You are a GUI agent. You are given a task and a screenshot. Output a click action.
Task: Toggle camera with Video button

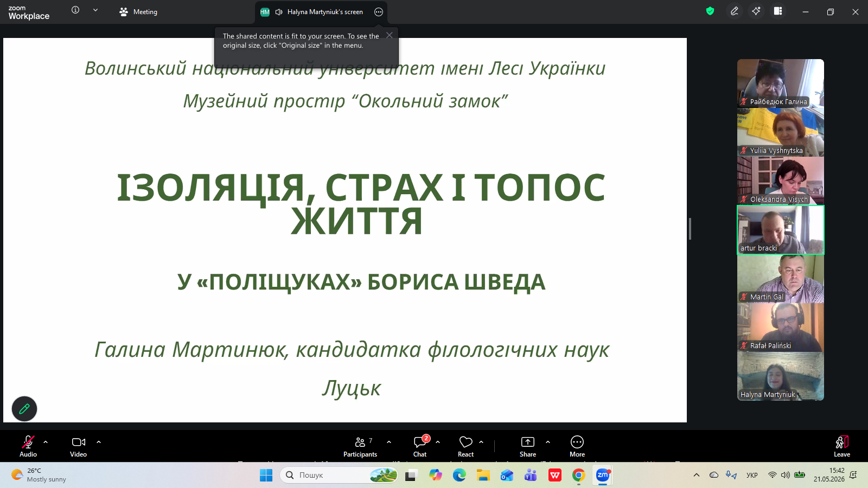click(79, 446)
